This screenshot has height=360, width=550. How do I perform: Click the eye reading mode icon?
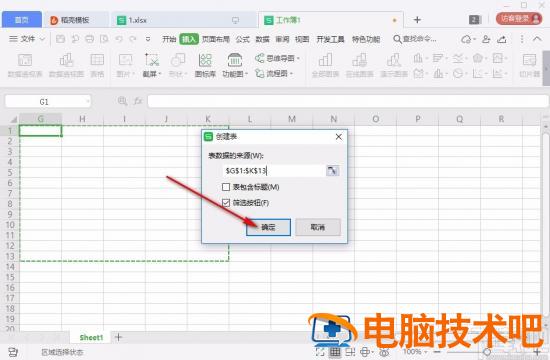[384, 352]
